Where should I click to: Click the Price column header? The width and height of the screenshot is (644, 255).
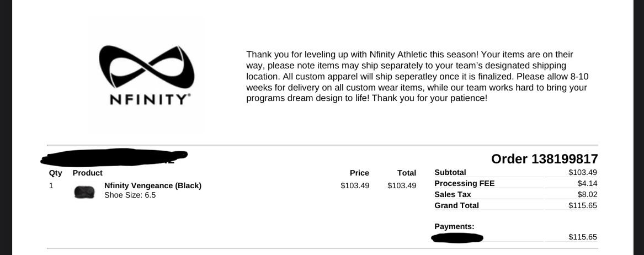tap(359, 173)
